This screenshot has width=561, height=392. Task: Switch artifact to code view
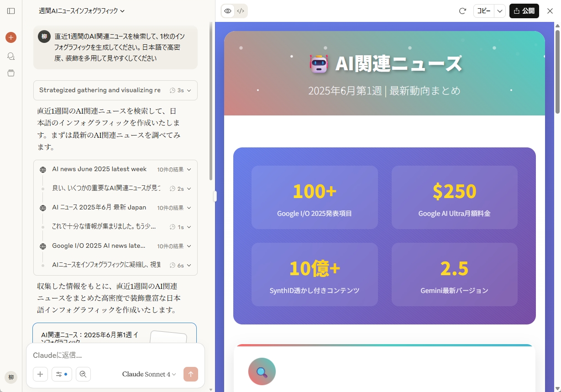point(241,11)
